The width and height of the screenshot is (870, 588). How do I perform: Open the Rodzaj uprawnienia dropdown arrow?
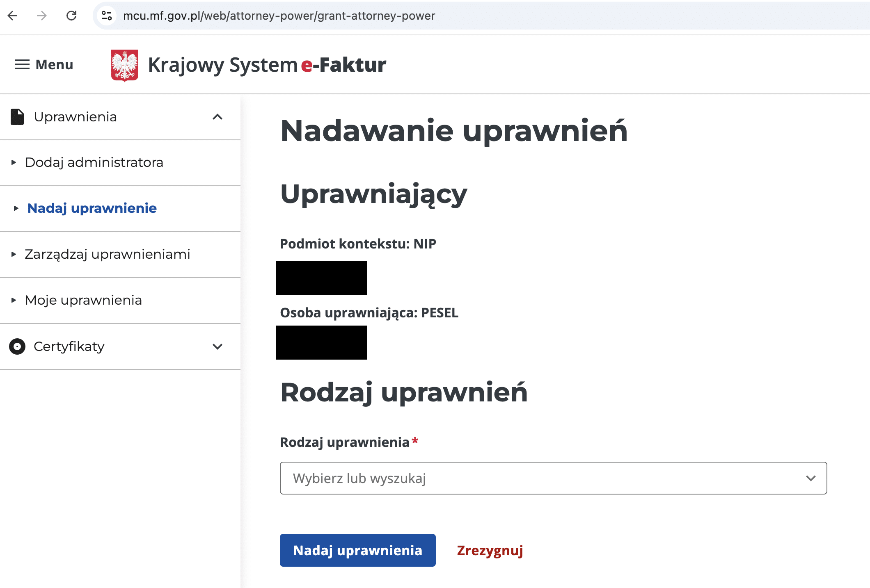(810, 478)
